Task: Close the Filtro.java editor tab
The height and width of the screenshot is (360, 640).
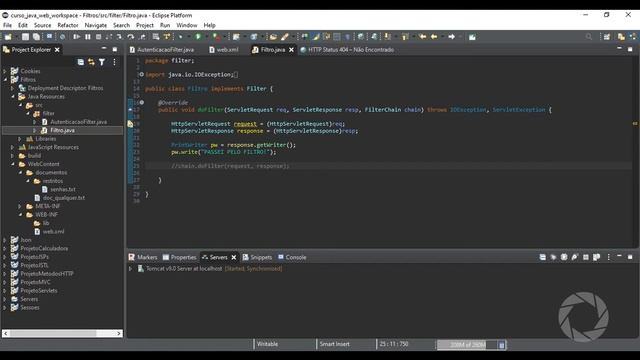Action: pos(291,50)
